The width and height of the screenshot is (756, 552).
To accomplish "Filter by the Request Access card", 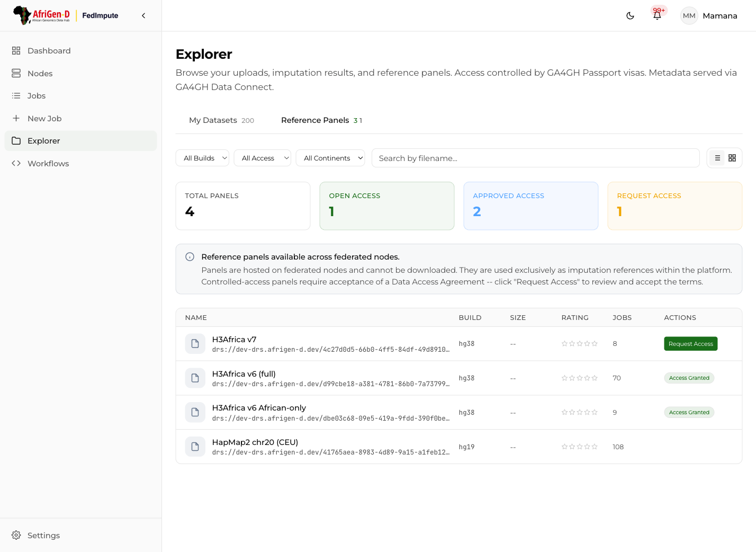I will point(675,206).
